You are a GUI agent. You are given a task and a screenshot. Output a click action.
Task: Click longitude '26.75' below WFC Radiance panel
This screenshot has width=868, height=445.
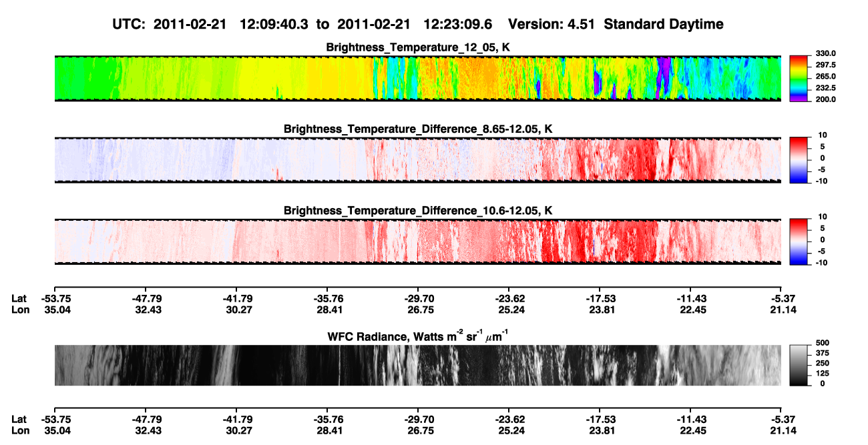(x=419, y=430)
